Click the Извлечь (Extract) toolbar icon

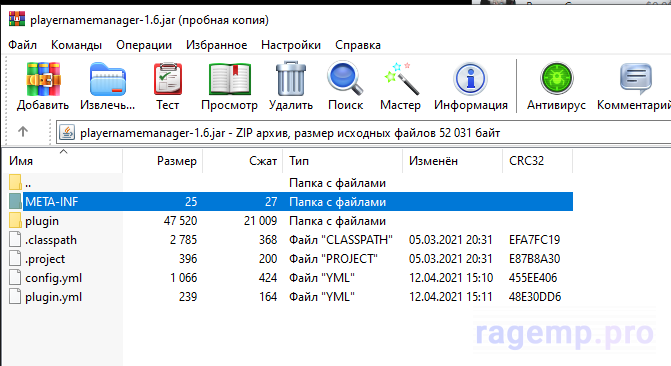click(107, 79)
